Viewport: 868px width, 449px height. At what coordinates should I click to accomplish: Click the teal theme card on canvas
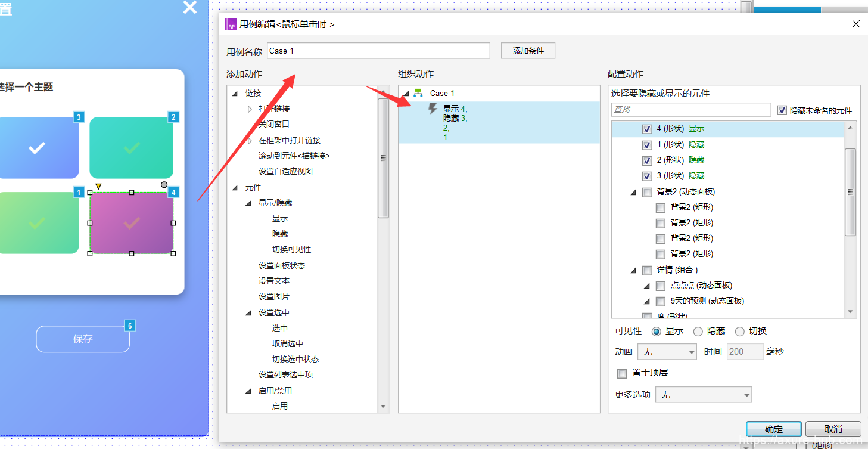click(132, 148)
